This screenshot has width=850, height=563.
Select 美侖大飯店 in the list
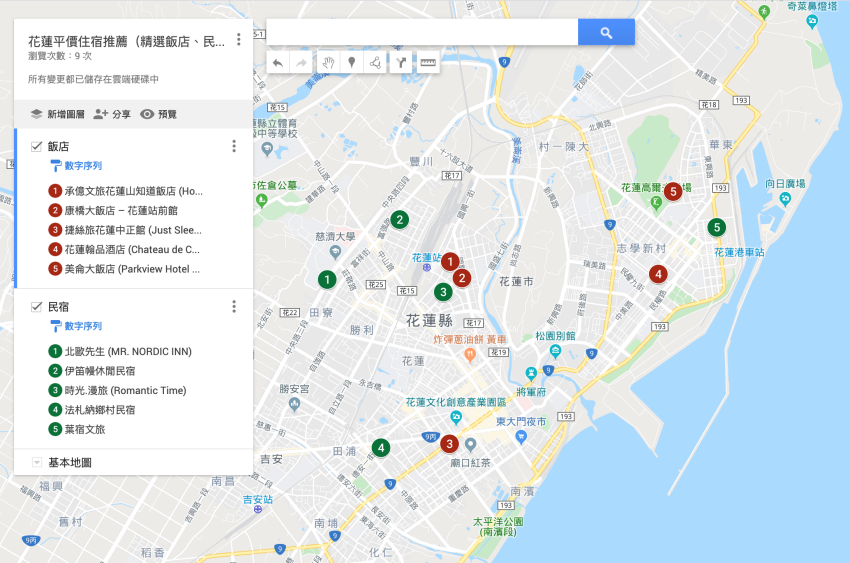point(124,269)
